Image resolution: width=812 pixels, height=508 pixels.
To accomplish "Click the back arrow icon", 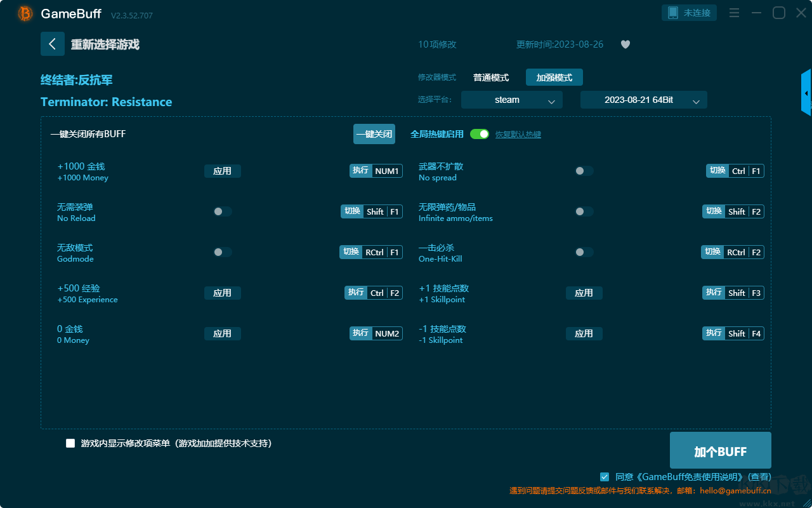I will 53,44.
